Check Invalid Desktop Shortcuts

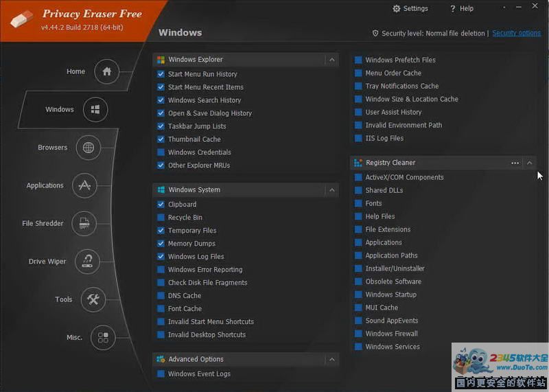[x=161, y=335]
